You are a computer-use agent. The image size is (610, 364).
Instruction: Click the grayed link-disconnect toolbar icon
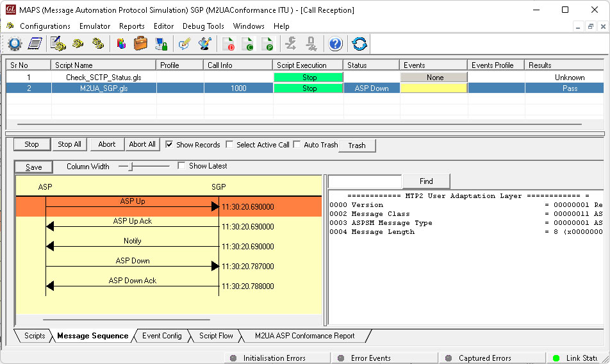pyautogui.click(x=311, y=44)
